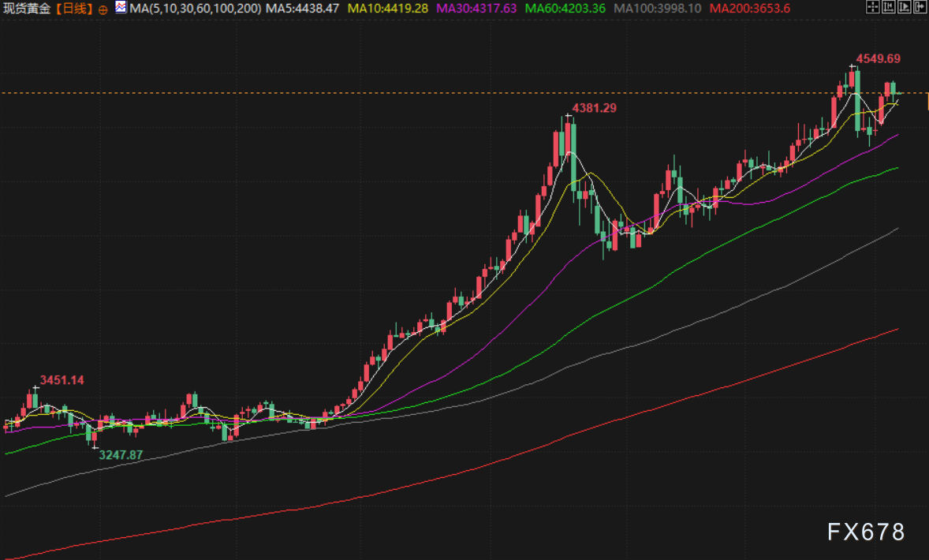Click the MA5 value label

pos(303,9)
